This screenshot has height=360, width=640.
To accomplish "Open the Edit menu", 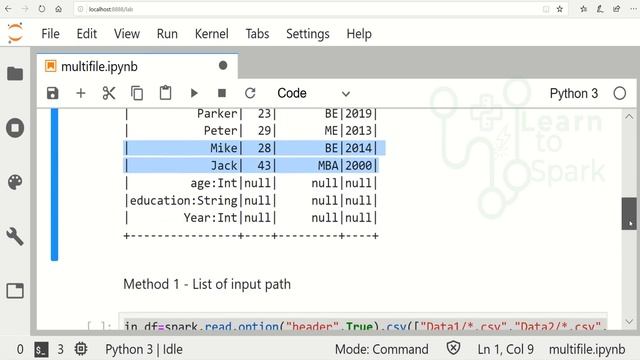I will [x=87, y=33].
